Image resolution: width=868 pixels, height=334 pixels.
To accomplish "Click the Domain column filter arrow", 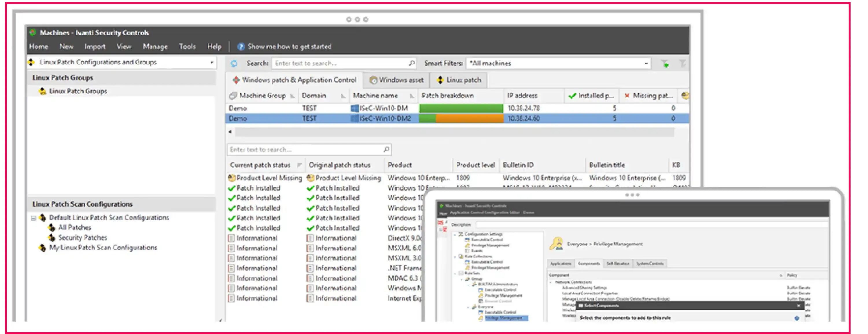I will [x=343, y=96].
